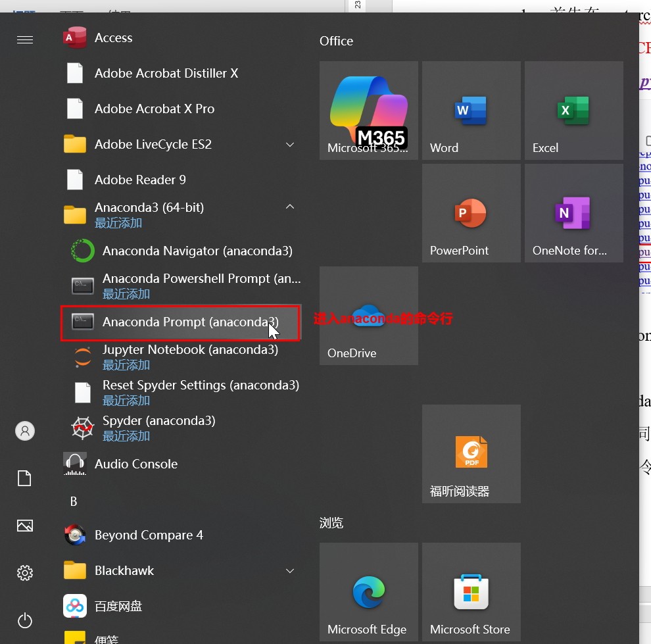This screenshot has height=644, width=651.
Task: Click the 浏览 tile group header
Action: click(x=331, y=523)
